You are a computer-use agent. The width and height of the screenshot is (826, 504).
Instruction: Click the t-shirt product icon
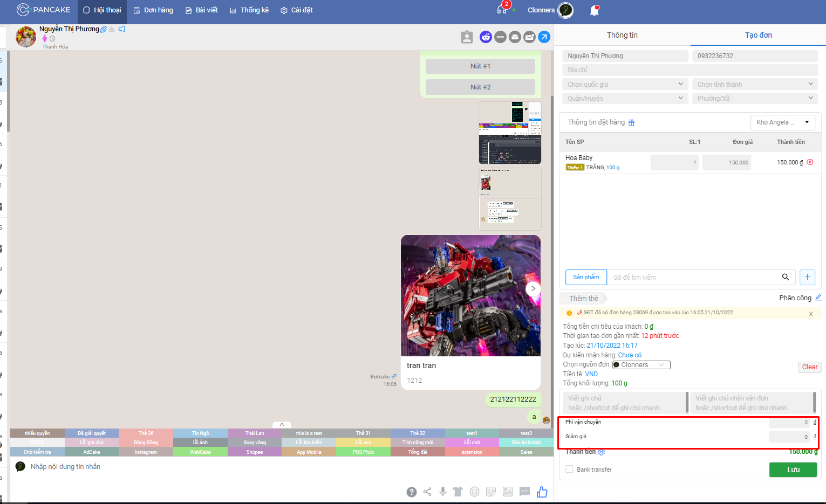click(458, 492)
